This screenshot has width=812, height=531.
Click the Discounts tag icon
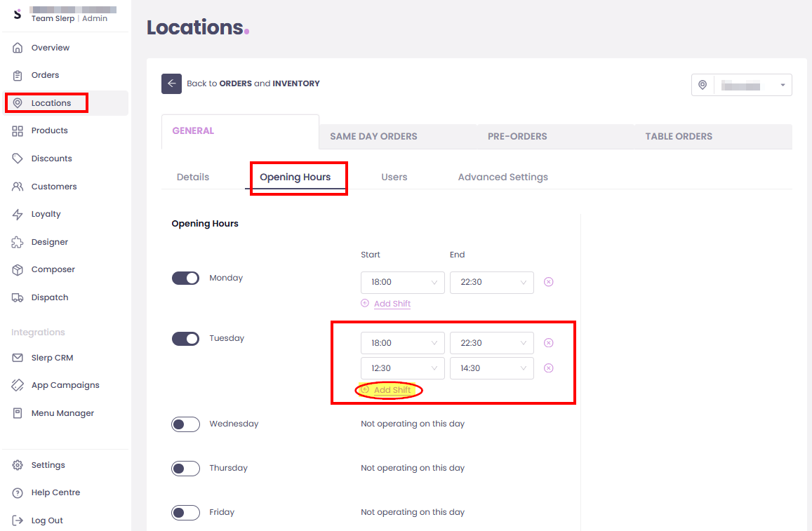coord(18,159)
